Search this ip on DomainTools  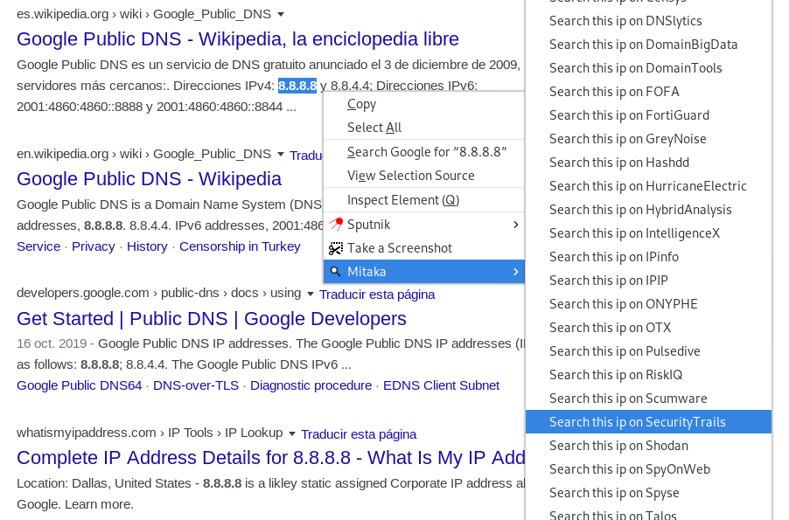(x=649, y=68)
